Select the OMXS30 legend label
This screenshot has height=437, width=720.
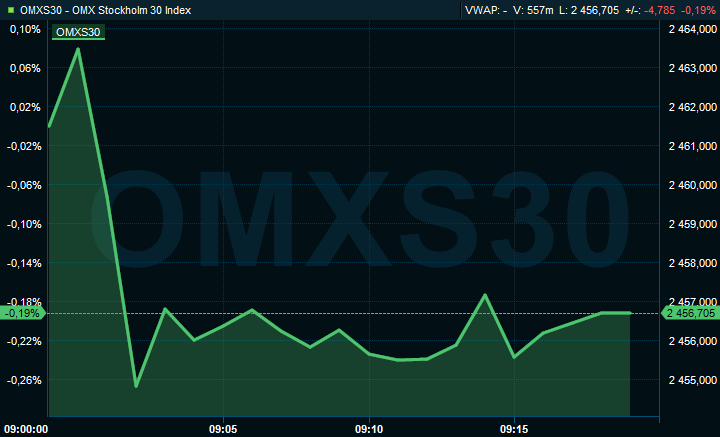(x=78, y=32)
